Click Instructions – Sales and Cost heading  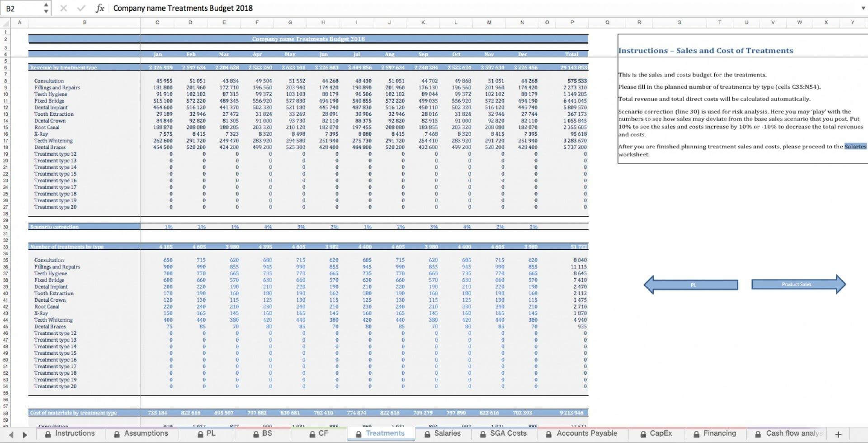[x=705, y=51]
